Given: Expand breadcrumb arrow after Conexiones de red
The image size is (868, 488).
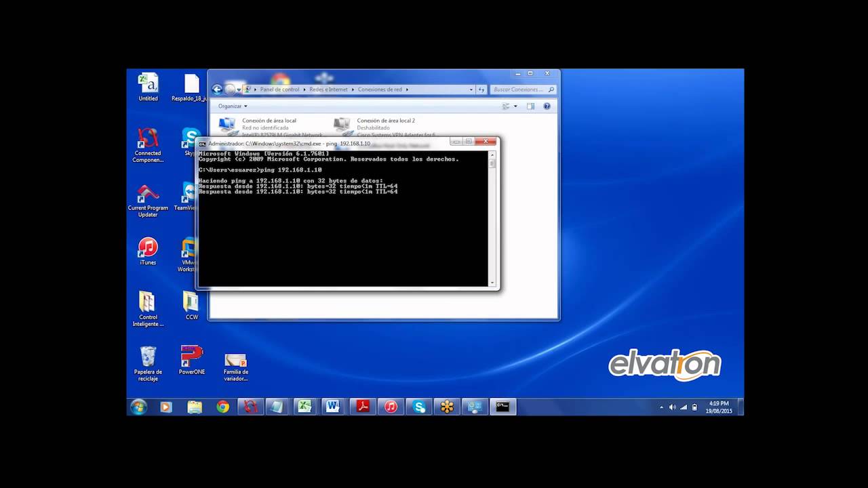Looking at the screenshot, I should pyautogui.click(x=407, y=89).
